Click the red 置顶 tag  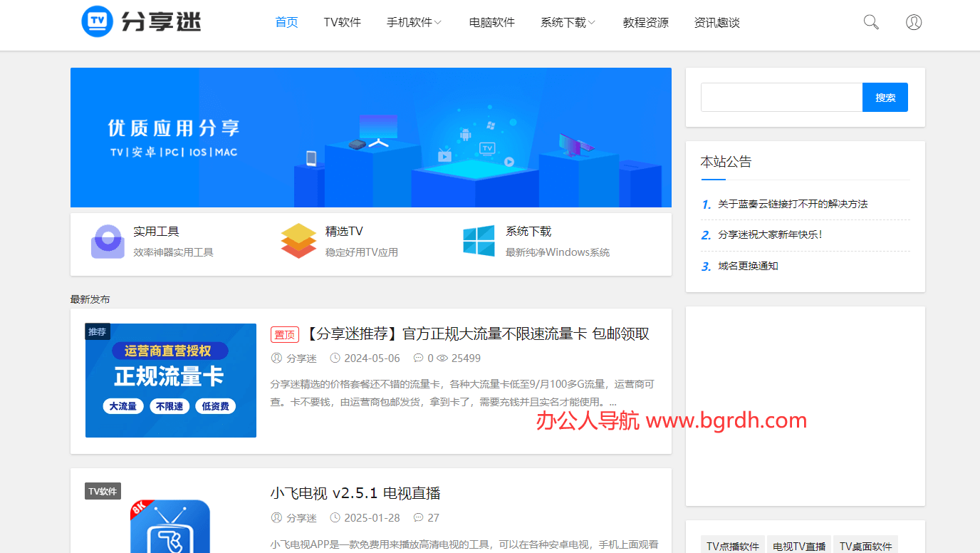pos(285,334)
